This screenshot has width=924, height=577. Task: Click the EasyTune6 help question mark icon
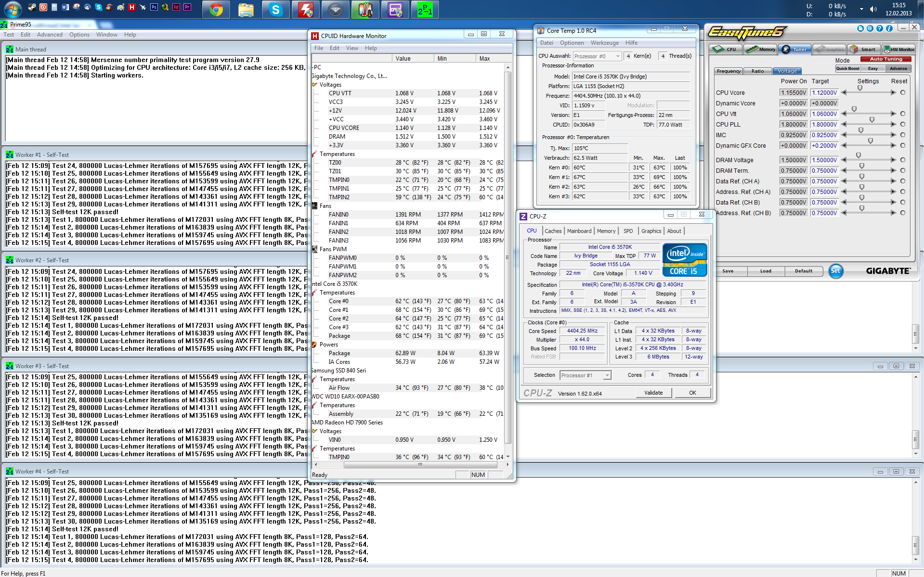tap(880, 28)
